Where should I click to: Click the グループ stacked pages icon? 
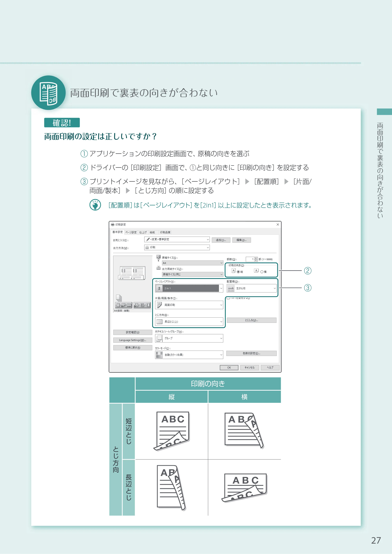point(159,338)
